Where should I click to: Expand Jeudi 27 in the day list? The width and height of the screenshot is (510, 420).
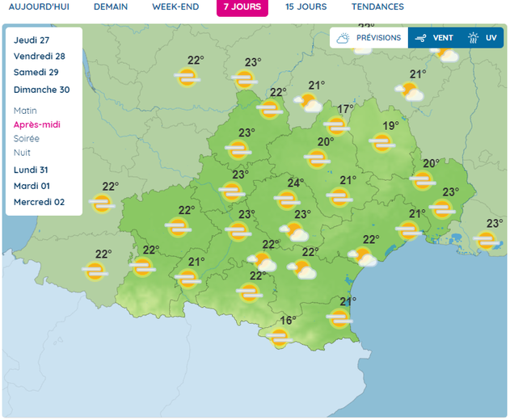(x=32, y=40)
